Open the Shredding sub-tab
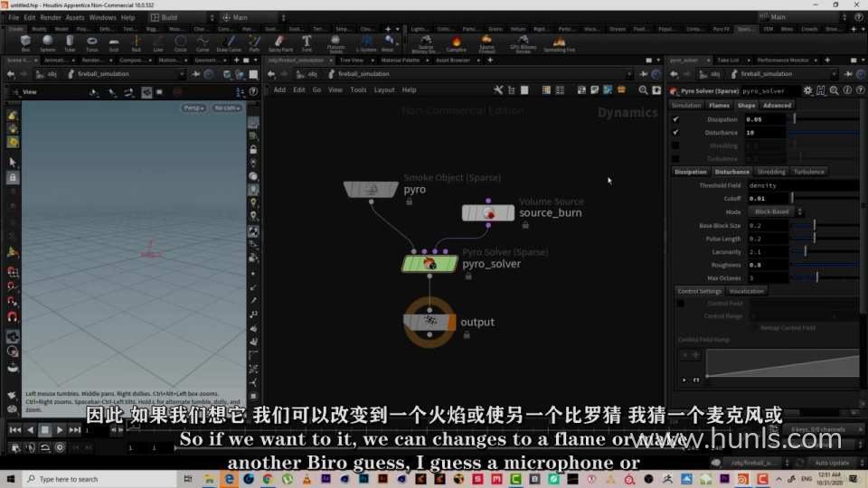 [x=771, y=172]
